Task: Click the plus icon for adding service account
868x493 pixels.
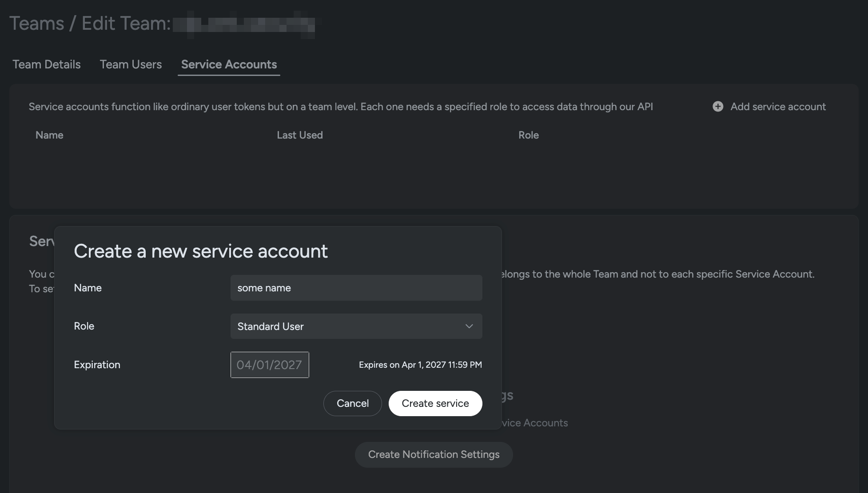Action: (x=717, y=107)
